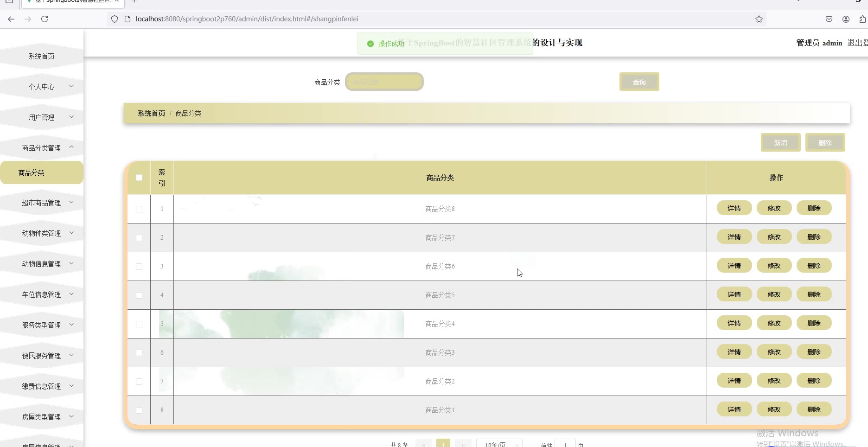
Task: Click the 商品分类5 cell text
Action: (x=440, y=295)
